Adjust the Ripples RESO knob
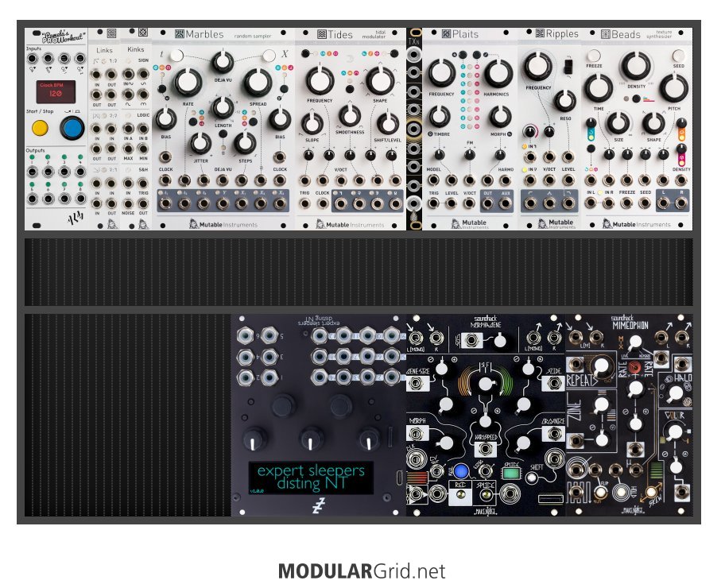Screen dimensions: 725x588 pos(564,101)
